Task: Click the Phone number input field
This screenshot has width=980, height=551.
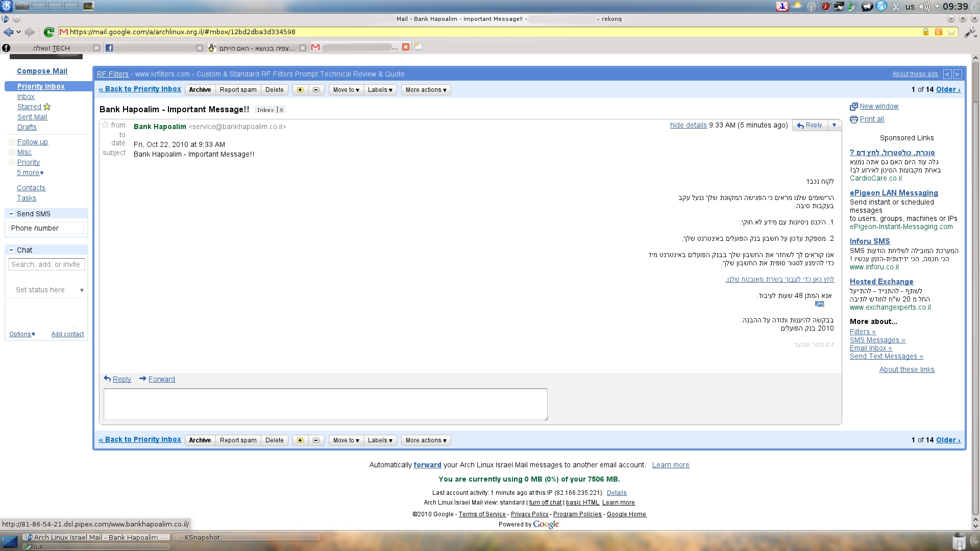Action: pos(46,228)
